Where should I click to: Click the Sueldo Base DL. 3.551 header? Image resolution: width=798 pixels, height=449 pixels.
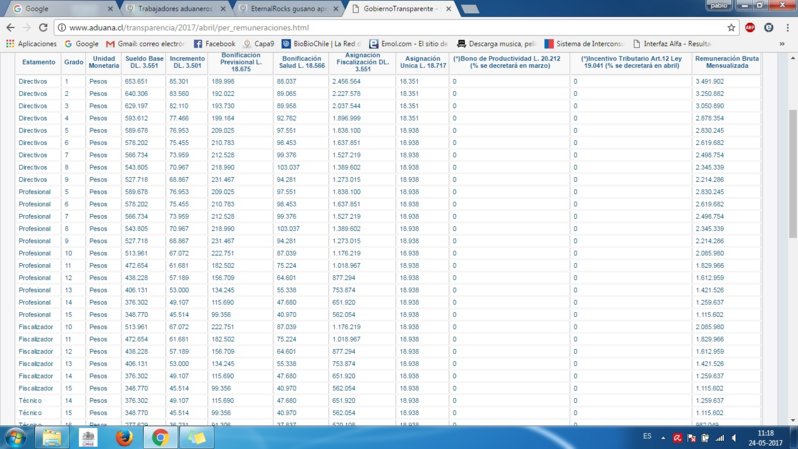click(144, 62)
